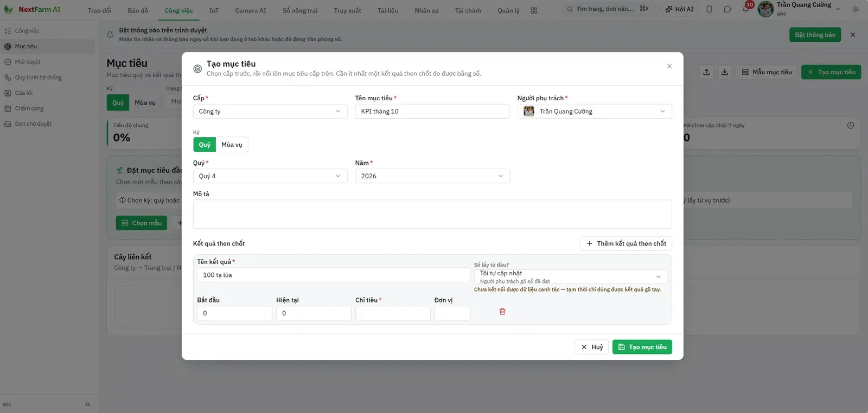868x413 pixels.
Task: Toggle light theme sun icon
Action: [856, 9]
